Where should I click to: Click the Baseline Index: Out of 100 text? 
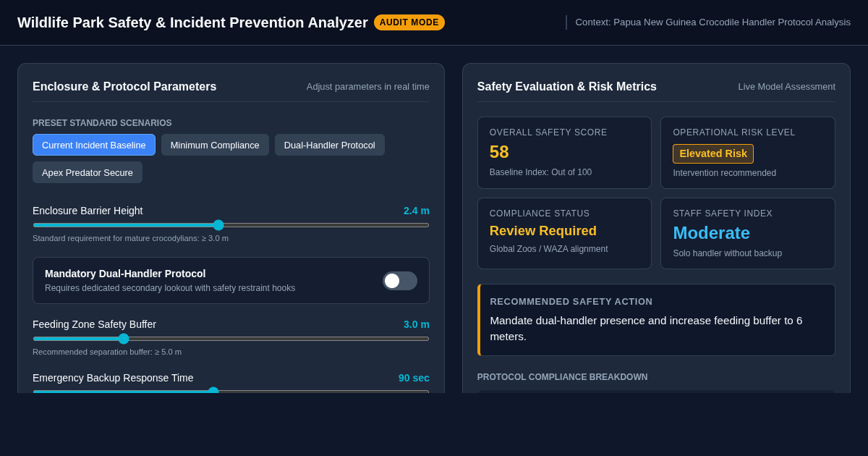pos(540,172)
